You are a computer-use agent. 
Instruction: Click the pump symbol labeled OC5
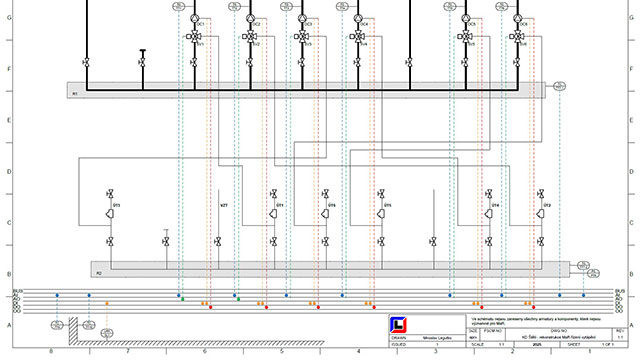click(466, 18)
